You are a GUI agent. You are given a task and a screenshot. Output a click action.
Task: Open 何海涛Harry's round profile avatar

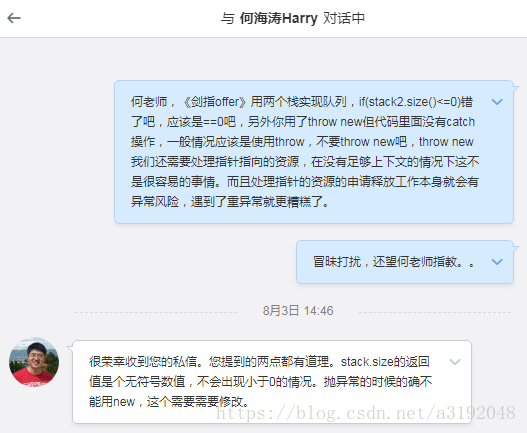(34, 362)
